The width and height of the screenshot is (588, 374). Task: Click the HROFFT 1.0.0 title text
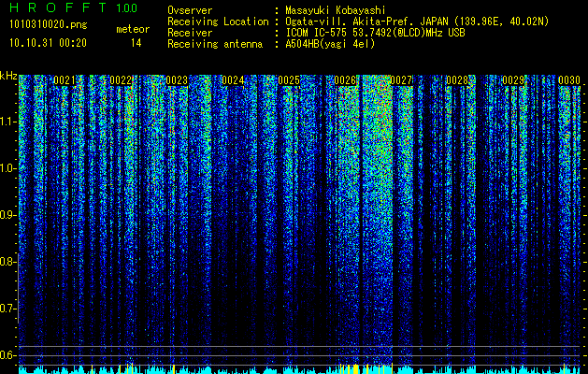73,7
